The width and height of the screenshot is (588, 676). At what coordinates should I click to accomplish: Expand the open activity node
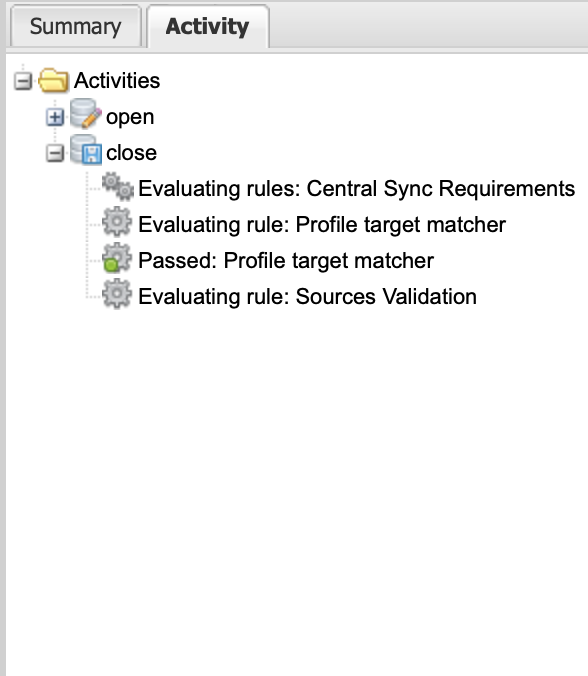pos(55,117)
